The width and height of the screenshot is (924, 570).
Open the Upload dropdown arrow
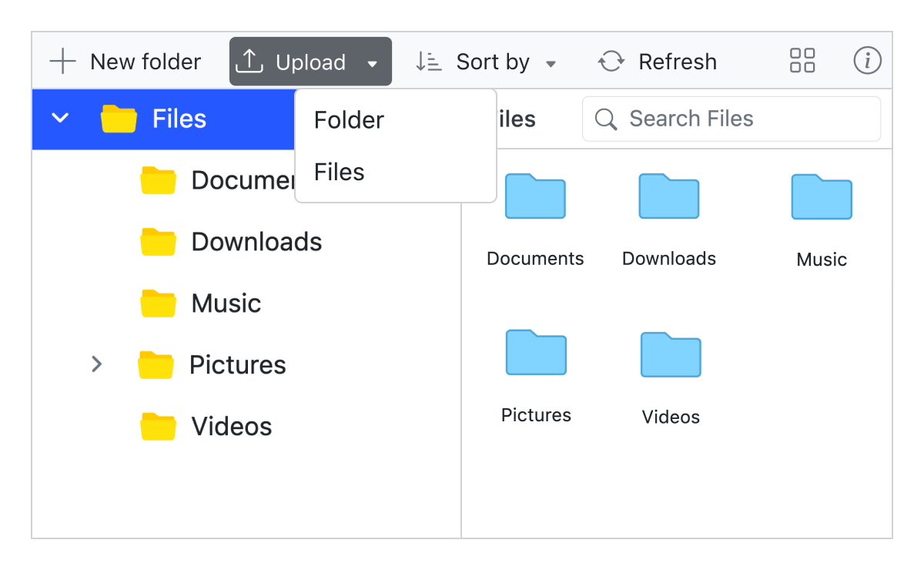coord(372,62)
